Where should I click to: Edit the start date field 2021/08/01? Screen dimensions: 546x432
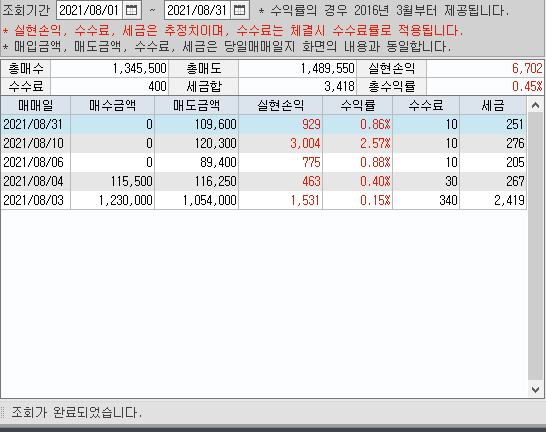pos(89,10)
